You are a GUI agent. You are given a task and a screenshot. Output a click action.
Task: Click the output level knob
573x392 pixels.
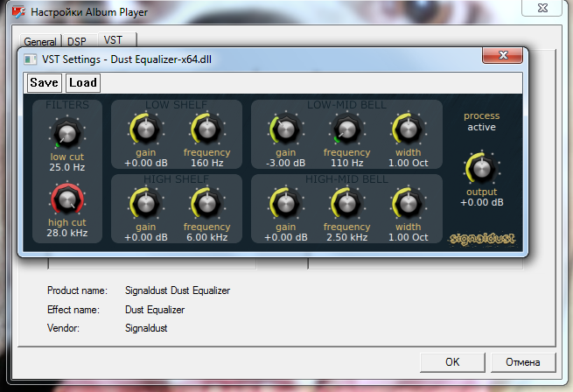click(482, 168)
